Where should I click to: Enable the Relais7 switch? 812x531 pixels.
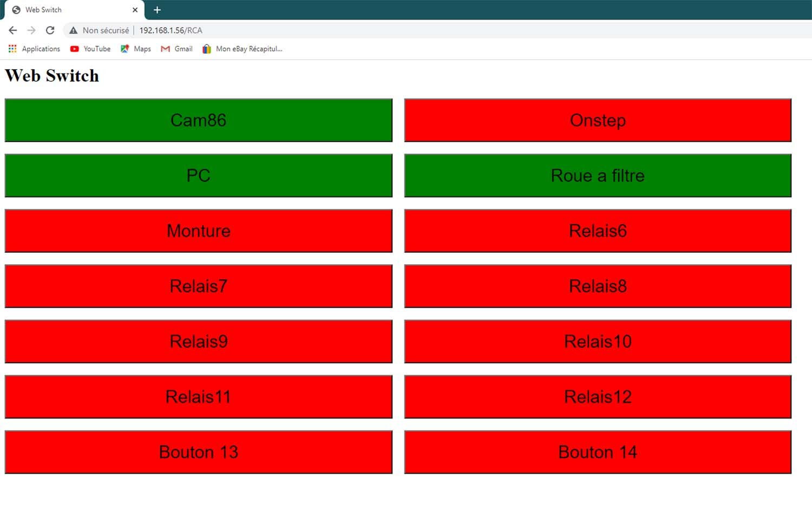[199, 286]
